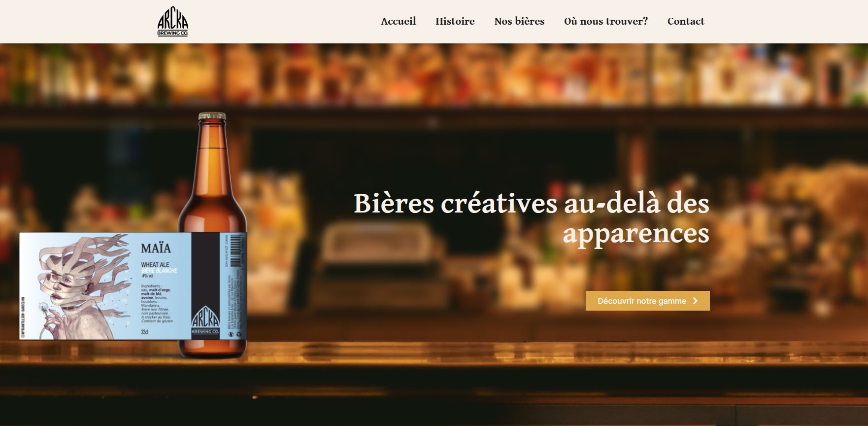Click the Arcka logo on the bottle label
This screenshot has width=868, height=426.
point(205,321)
